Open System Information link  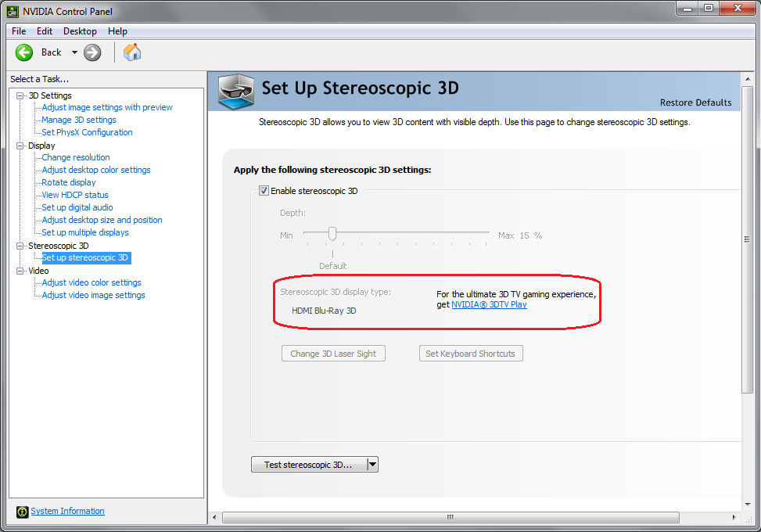coord(67,511)
